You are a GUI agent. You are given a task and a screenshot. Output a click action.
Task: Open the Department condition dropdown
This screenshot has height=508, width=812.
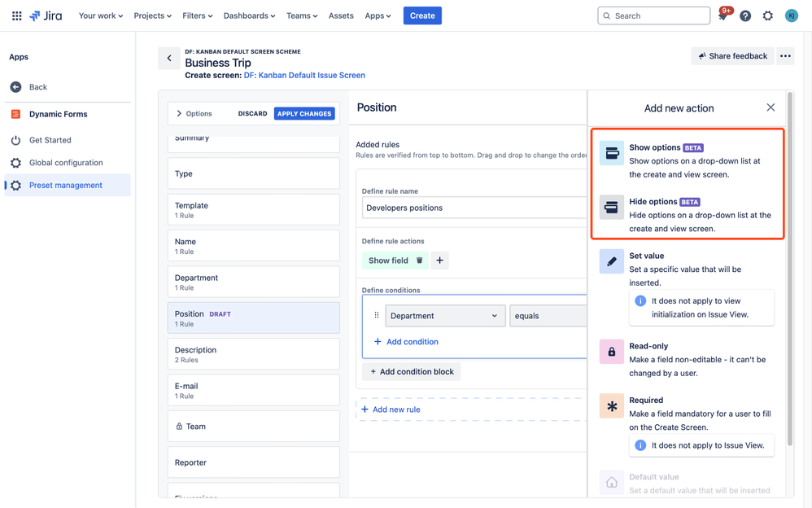[x=445, y=316]
